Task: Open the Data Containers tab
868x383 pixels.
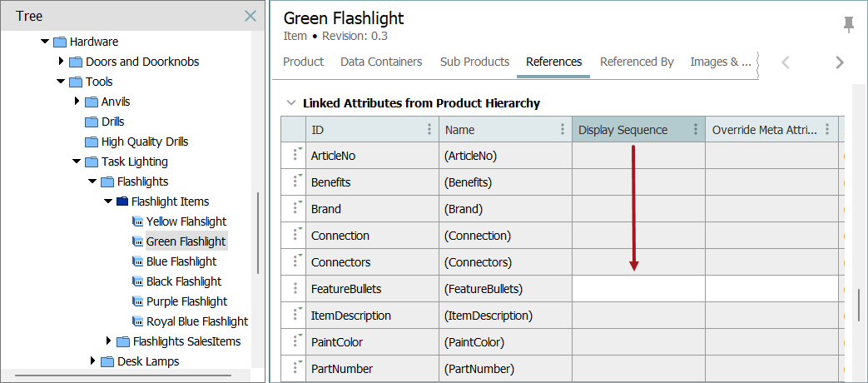Action: [381, 62]
